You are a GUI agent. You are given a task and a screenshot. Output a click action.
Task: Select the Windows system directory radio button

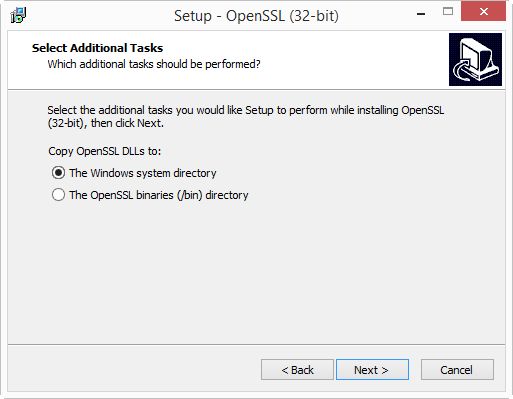pyautogui.click(x=58, y=173)
